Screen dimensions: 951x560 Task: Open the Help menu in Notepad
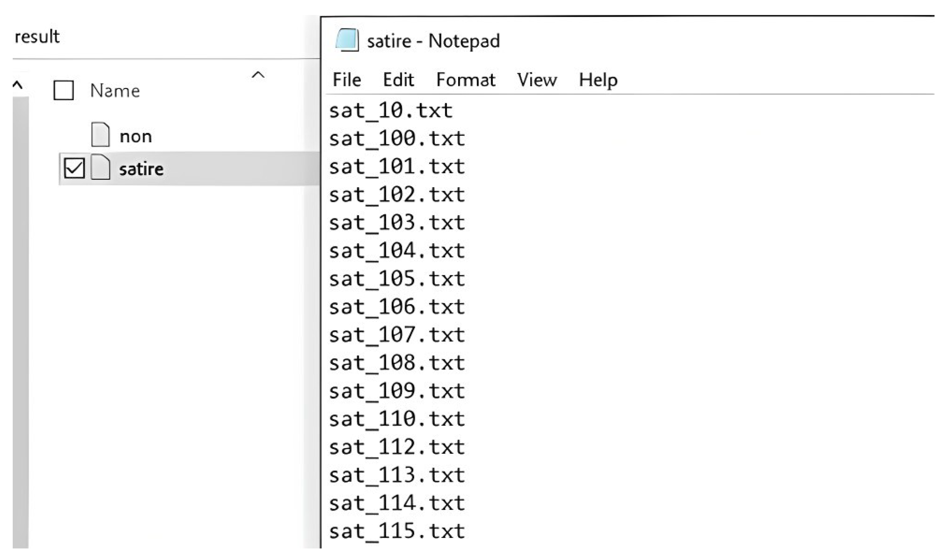point(598,80)
